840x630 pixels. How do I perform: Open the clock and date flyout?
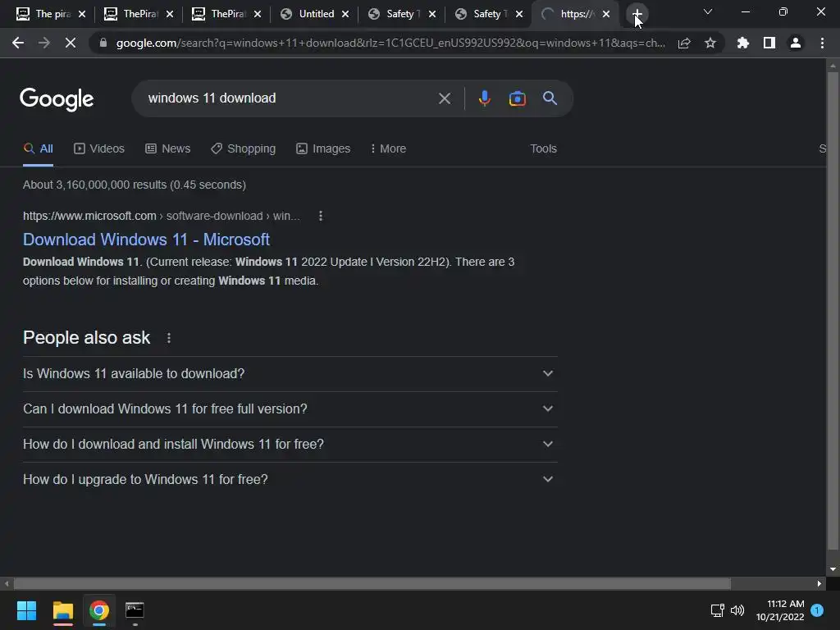click(780, 610)
